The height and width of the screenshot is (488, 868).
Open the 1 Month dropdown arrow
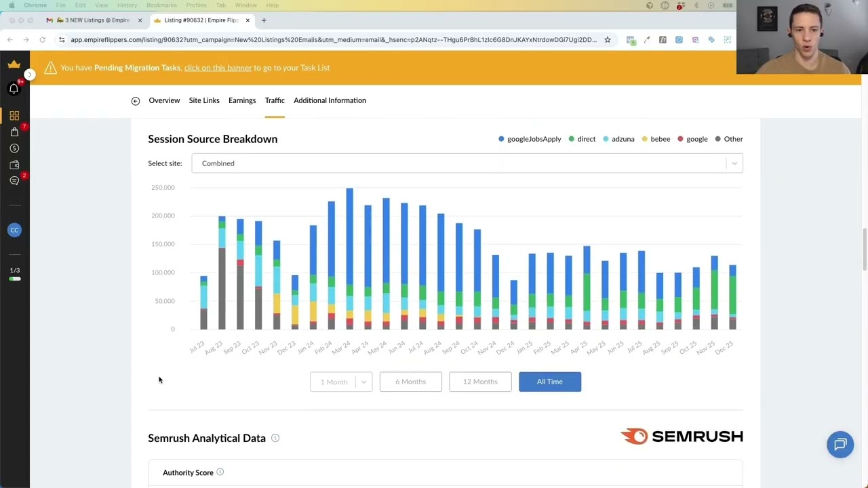364,382
